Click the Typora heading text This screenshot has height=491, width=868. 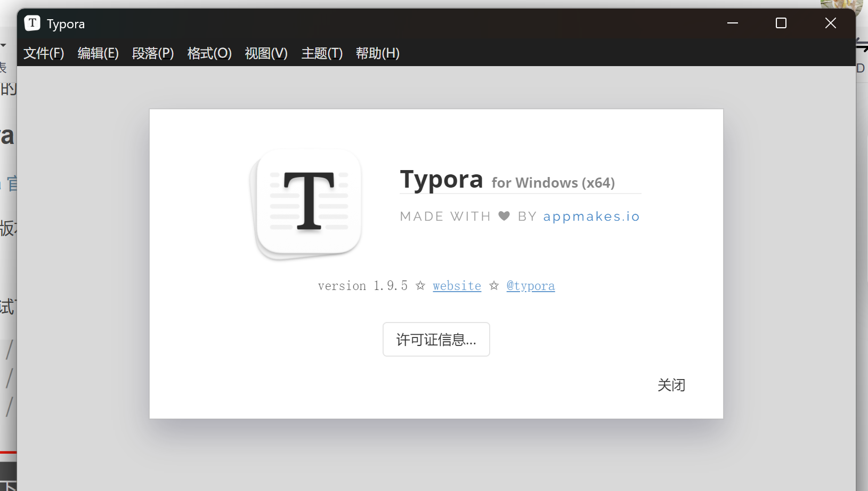click(441, 180)
